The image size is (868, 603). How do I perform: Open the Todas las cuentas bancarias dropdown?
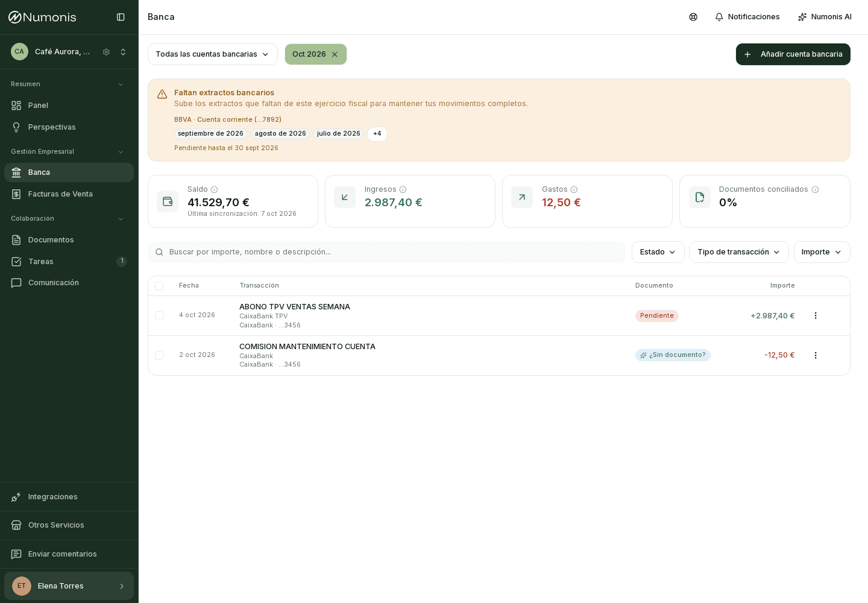[213, 54]
